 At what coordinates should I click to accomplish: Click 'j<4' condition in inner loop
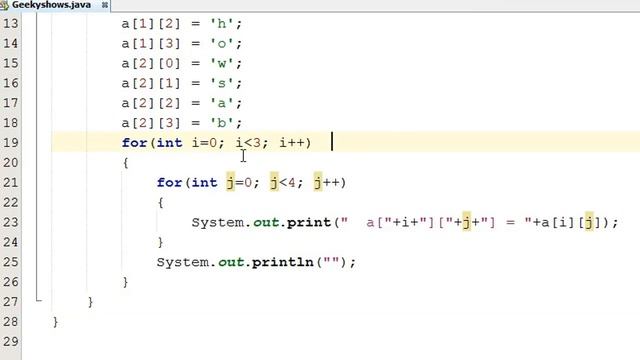283,182
